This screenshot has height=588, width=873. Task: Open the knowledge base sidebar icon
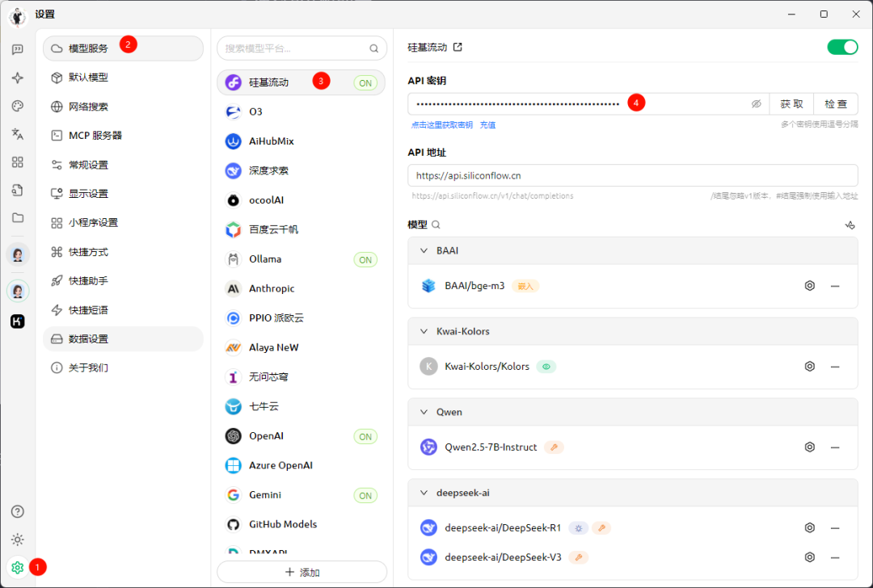click(17, 190)
